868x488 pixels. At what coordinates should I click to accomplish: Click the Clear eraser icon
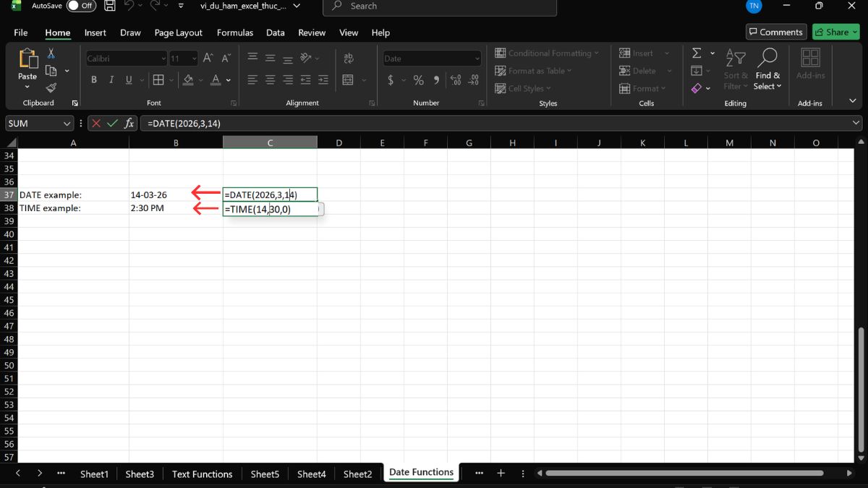click(697, 88)
